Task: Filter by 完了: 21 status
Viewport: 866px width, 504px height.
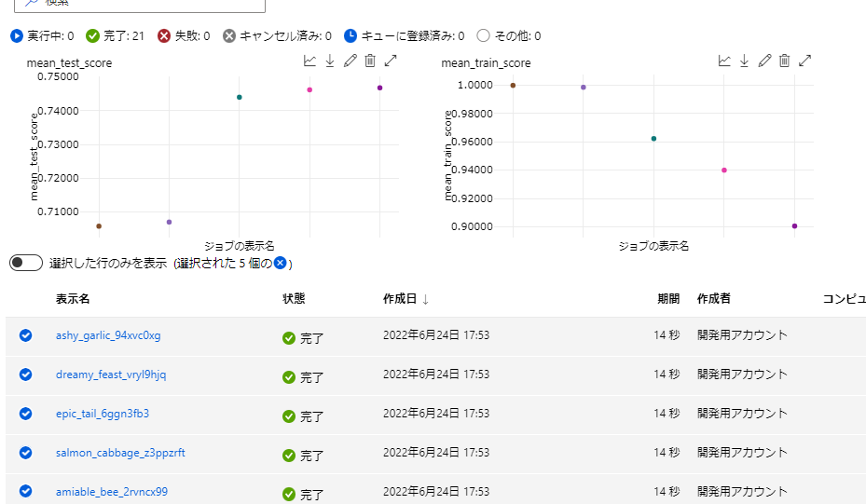Action: [115, 36]
